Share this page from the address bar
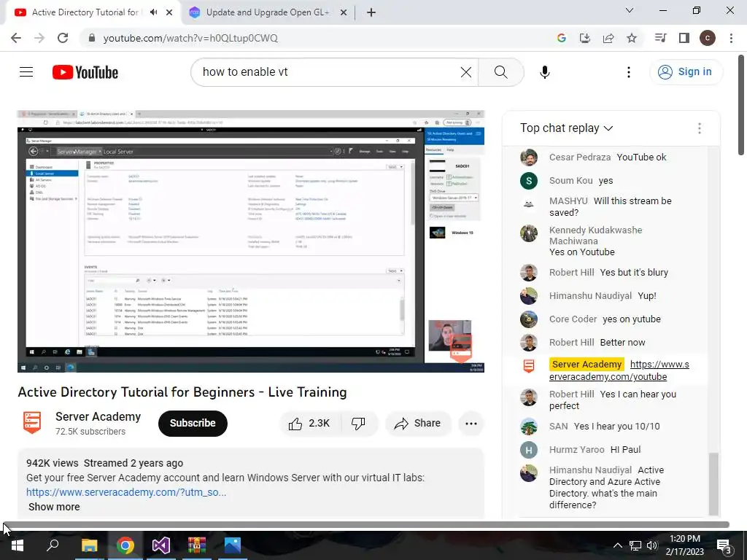This screenshot has width=747, height=560. 608,38
